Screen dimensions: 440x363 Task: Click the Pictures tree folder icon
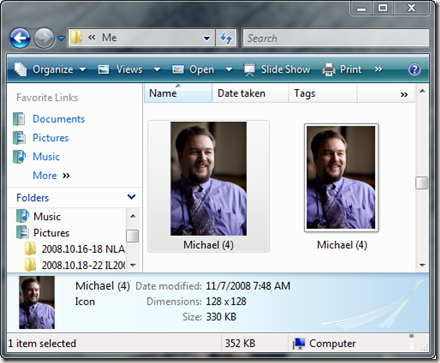pyautogui.click(x=22, y=232)
